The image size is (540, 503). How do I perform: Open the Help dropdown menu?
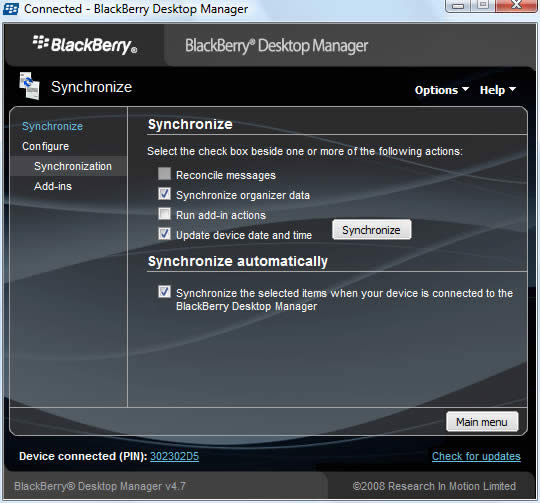click(x=498, y=90)
